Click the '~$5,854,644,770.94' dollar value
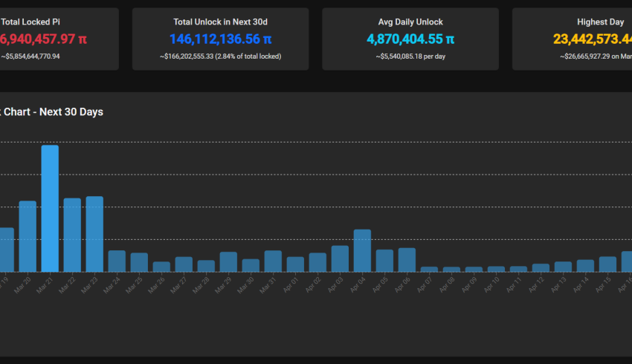The width and height of the screenshot is (632, 364). (30, 56)
